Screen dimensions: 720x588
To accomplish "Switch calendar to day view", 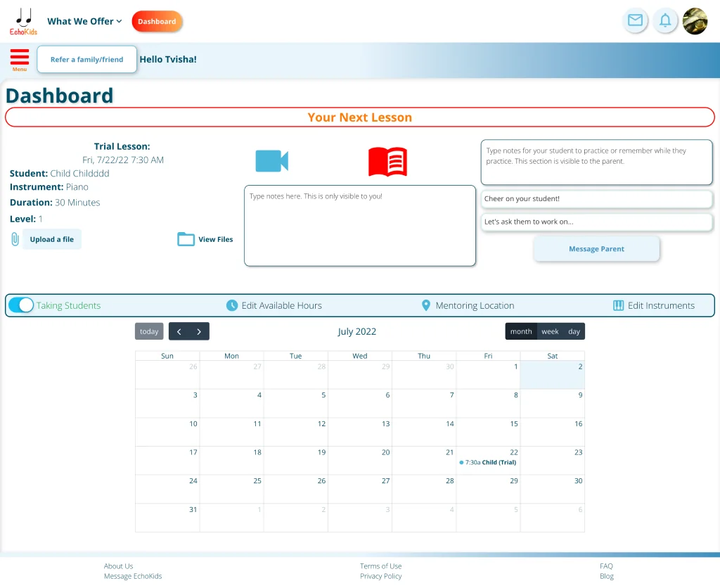I will click(x=574, y=331).
